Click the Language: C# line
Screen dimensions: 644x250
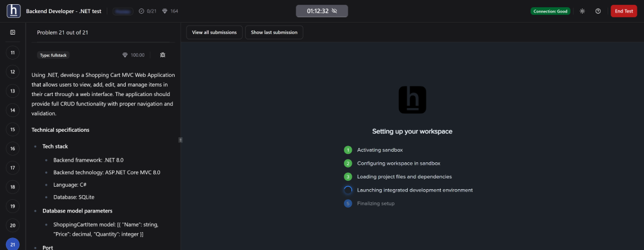pos(70,185)
